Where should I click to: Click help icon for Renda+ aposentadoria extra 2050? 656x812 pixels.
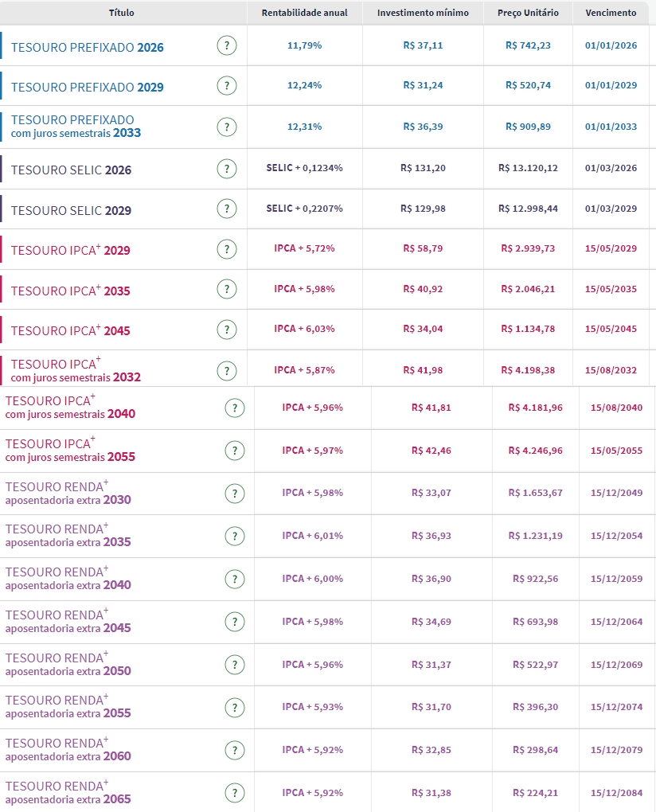[x=234, y=665]
